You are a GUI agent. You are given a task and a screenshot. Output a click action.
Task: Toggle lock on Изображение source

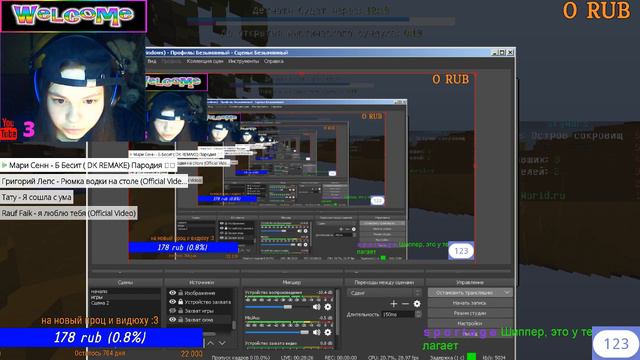(x=180, y=293)
